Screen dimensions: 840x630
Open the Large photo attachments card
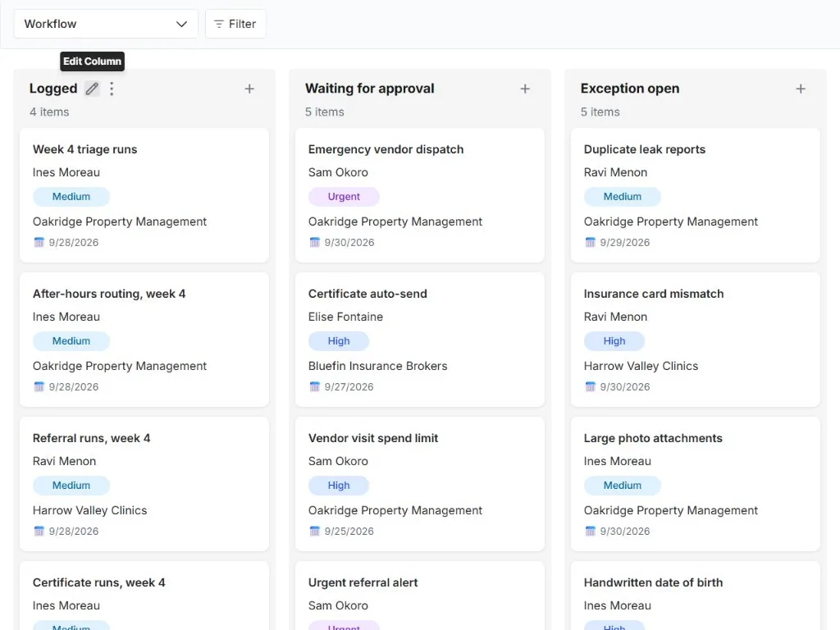(x=696, y=484)
